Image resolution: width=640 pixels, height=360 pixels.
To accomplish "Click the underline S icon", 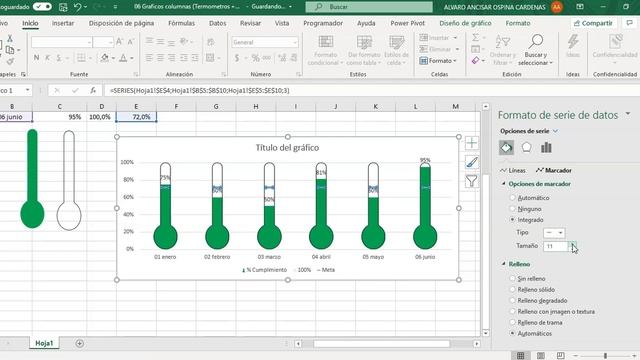I will pos(59,58).
